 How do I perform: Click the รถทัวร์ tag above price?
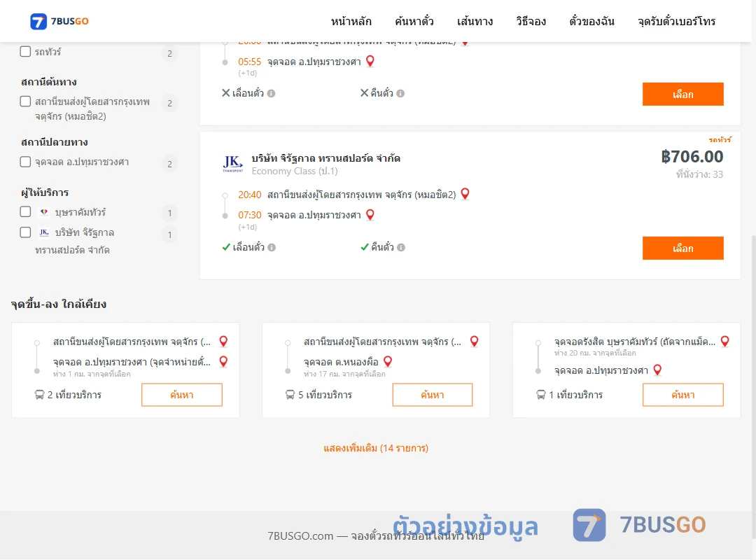point(720,140)
